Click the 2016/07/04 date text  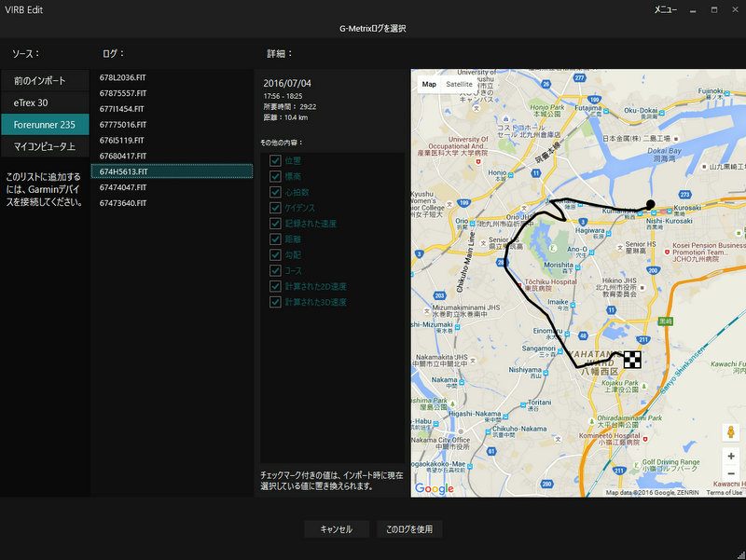coord(287,83)
